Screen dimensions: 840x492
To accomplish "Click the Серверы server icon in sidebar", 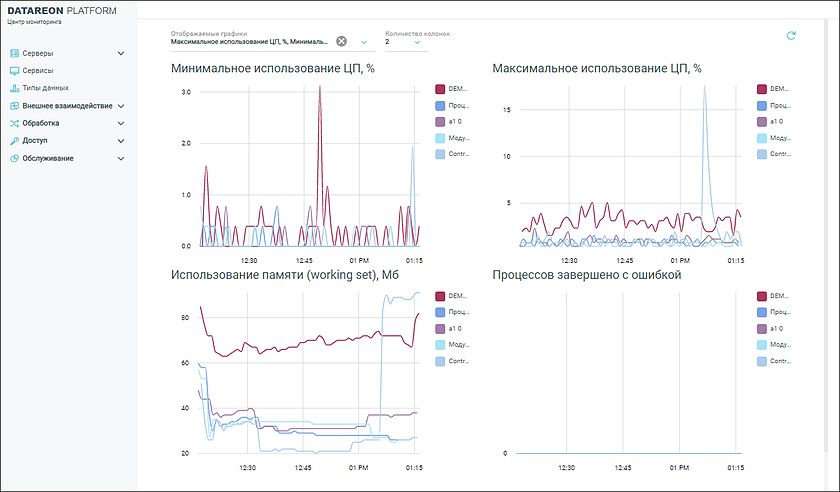I will tap(14, 53).
